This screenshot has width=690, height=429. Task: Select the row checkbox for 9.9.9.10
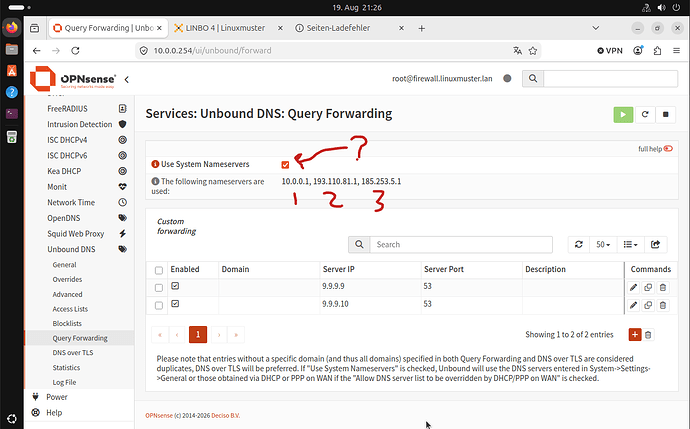[159, 305]
